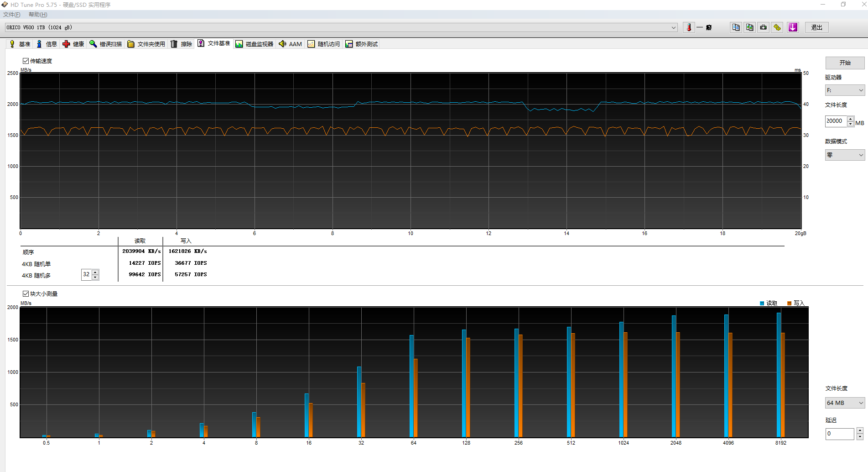This screenshot has width=868, height=472.
Task: Click the 36677 IOPS write value
Action: 191,263
